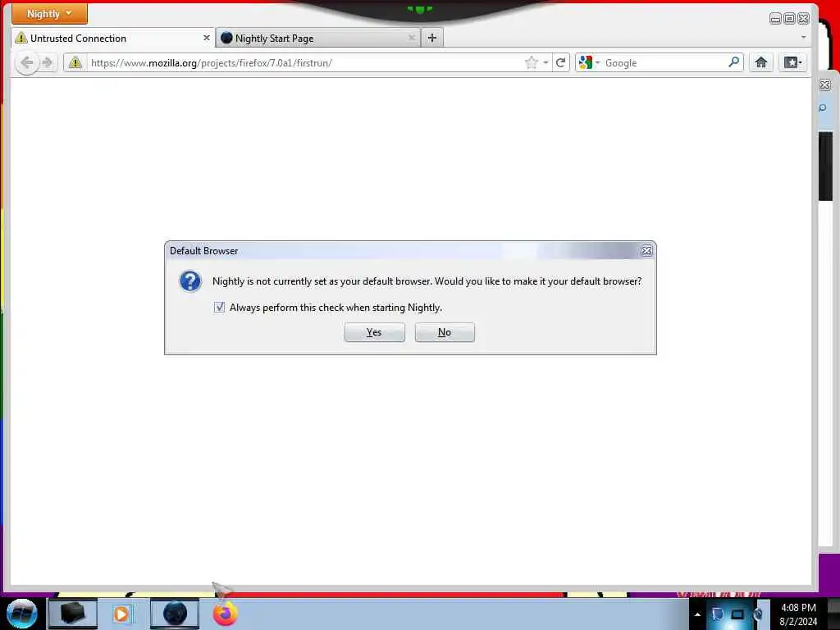Switch to the Untrusted Connection tab
Screen dimensions: 840x630
pos(113,38)
